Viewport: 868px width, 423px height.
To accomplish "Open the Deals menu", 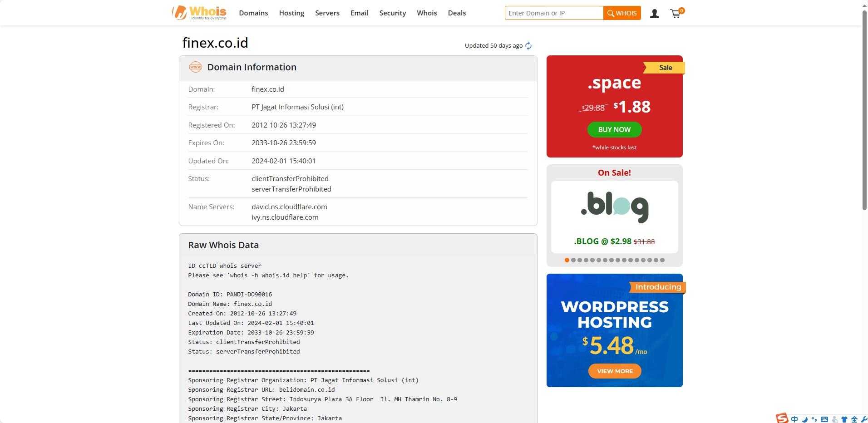I will point(457,13).
